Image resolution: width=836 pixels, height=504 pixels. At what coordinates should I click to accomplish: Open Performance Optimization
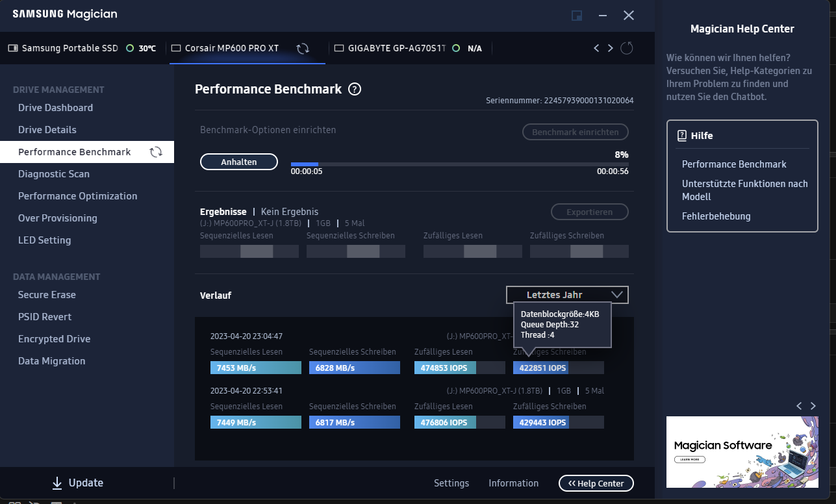pyautogui.click(x=78, y=196)
